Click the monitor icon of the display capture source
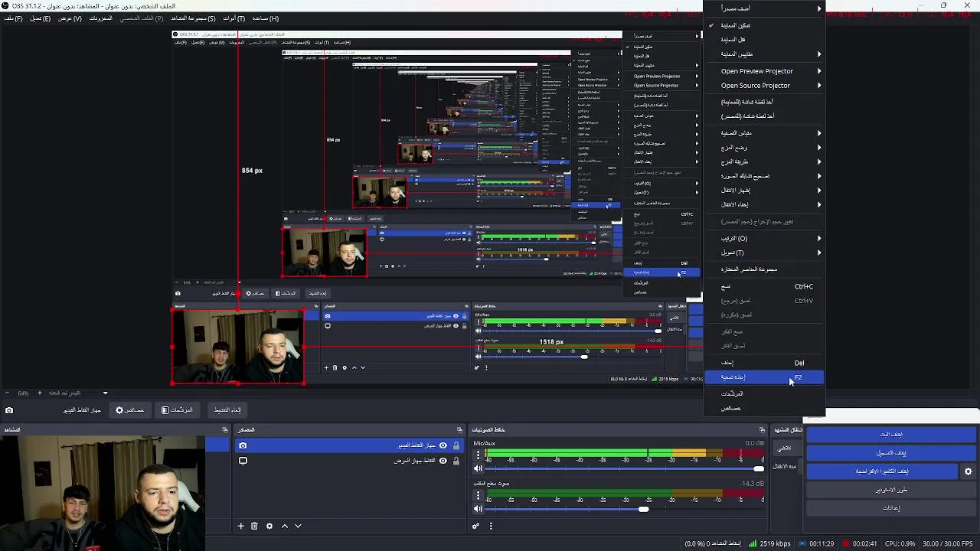The height and width of the screenshot is (551, 980). coord(243,461)
